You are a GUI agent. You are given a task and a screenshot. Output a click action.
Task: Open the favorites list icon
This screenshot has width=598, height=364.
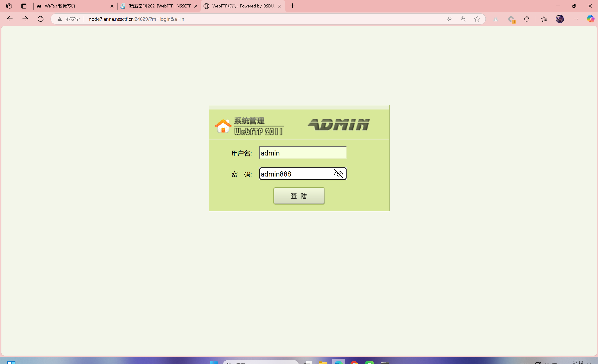coord(544,19)
